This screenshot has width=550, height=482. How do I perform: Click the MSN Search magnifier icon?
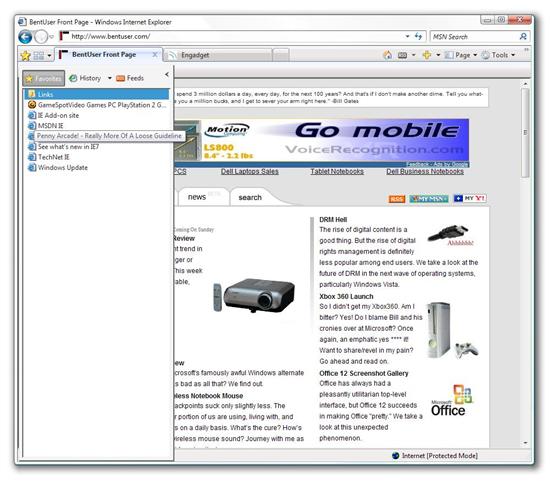point(523,36)
